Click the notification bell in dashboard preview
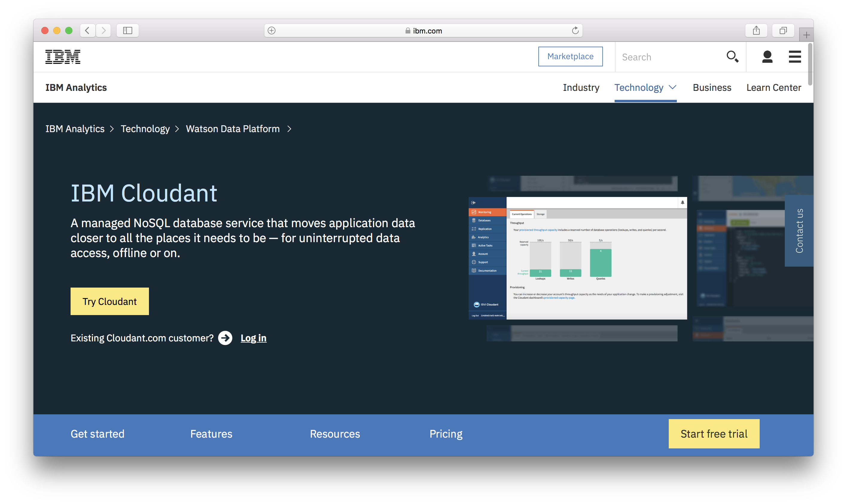Image resolution: width=847 pixels, height=504 pixels. click(682, 202)
